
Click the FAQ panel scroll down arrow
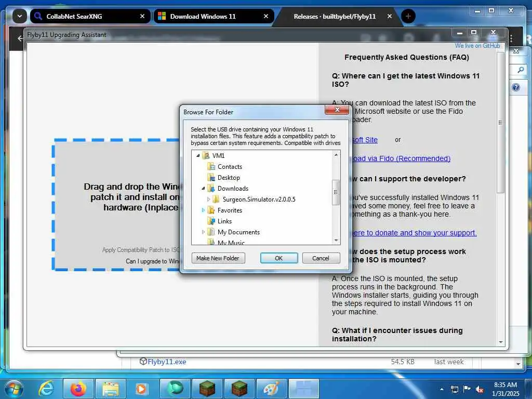(501, 342)
